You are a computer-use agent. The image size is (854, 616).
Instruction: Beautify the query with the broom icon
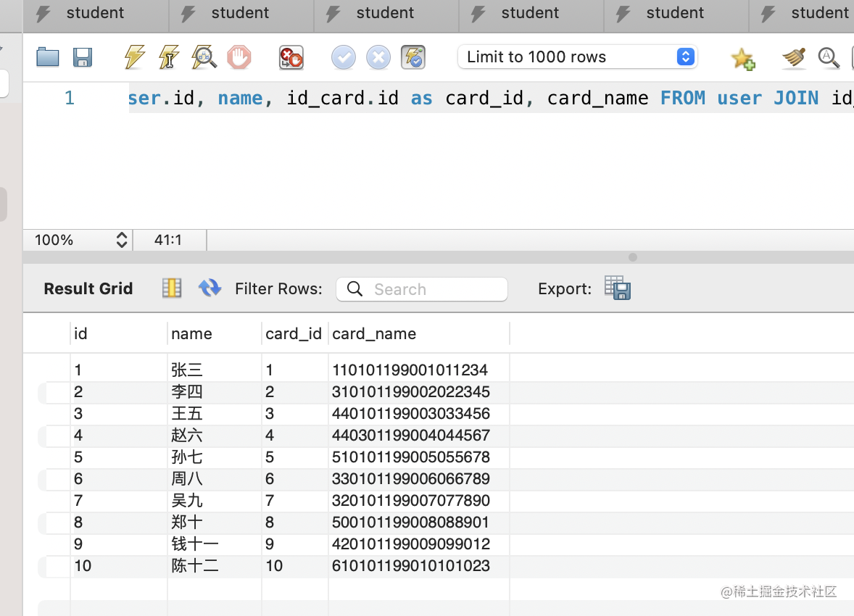(794, 57)
